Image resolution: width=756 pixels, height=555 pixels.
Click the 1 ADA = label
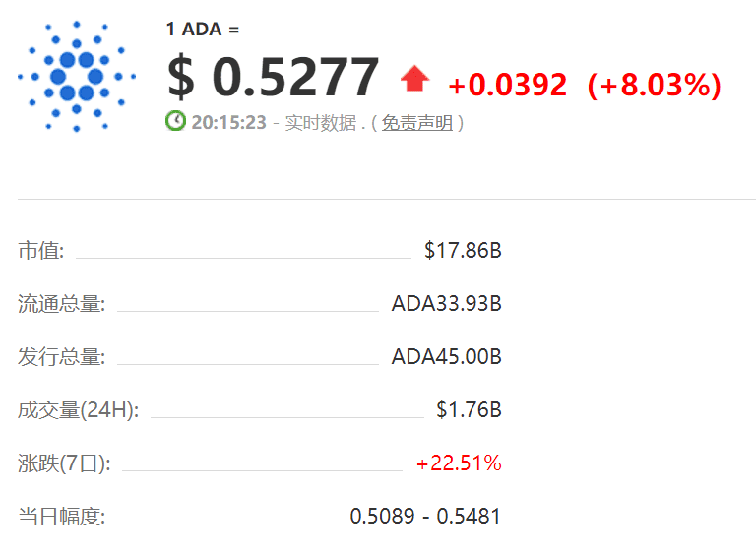click(202, 30)
